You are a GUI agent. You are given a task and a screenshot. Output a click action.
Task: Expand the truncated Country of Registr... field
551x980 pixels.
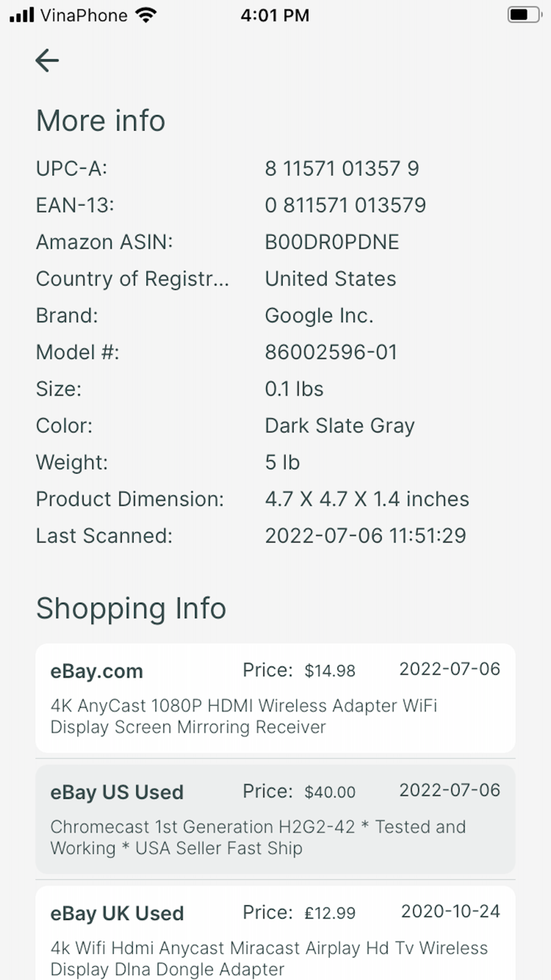click(132, 279)
